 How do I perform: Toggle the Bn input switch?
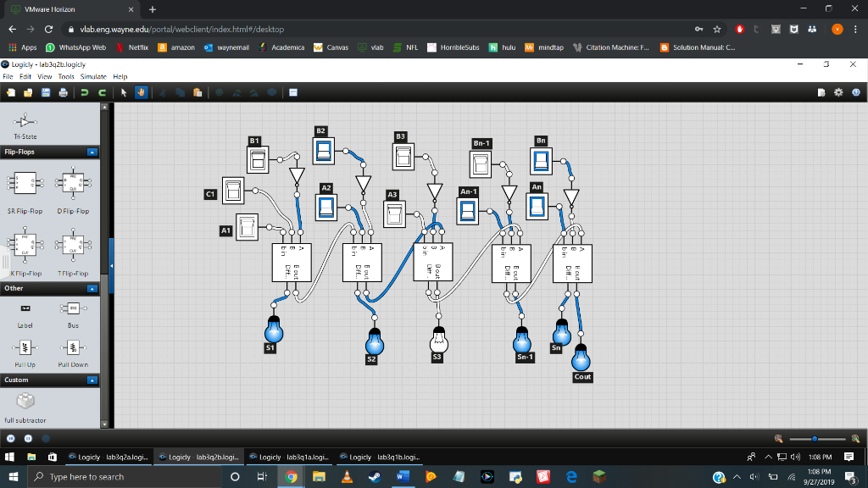pyautogui.click(x=541, y=161)
